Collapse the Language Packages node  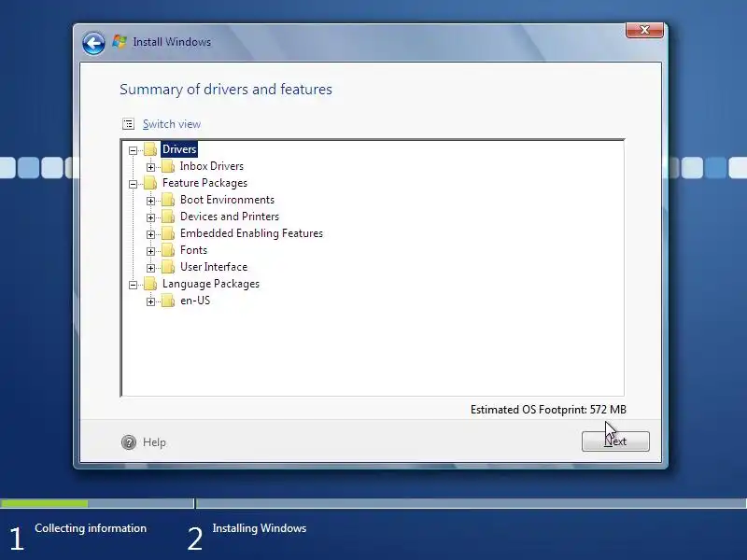(133, 285)
